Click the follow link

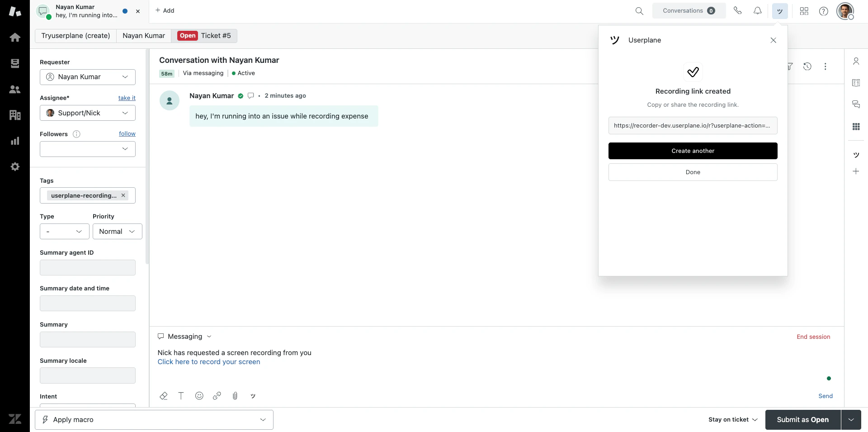tap(127, 134)
